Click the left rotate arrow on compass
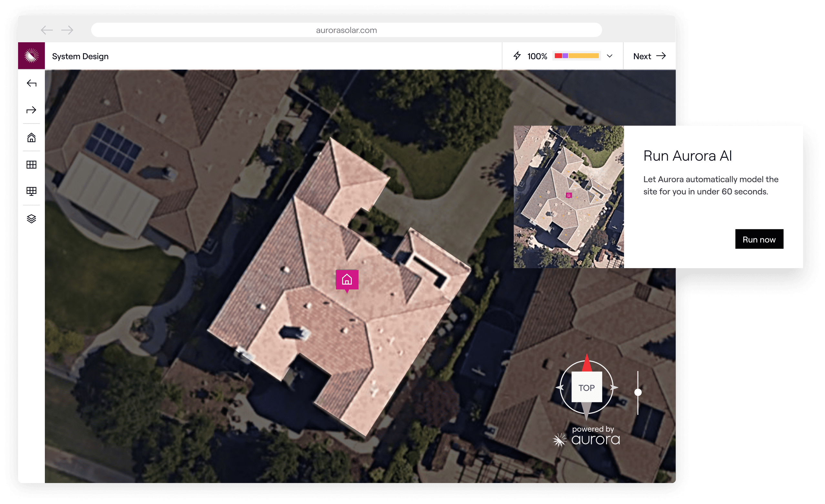 coord(560,388)
